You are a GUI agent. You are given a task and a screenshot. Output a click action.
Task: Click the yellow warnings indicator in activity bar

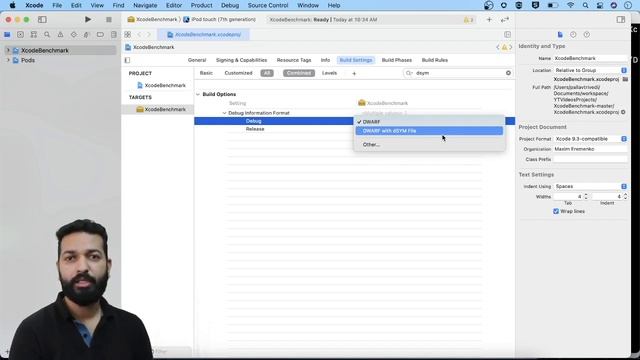click(469, 20)
